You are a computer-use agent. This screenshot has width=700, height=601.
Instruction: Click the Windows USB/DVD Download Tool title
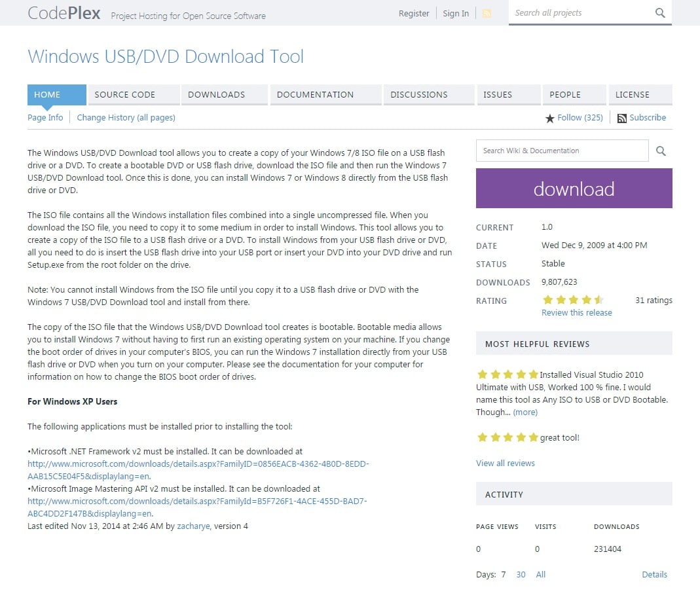tap(166, 57)
